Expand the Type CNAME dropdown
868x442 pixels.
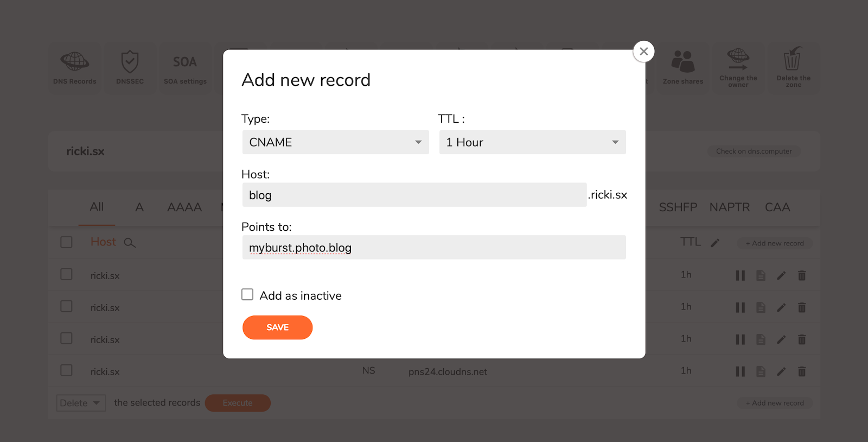[x=335, y=142]
